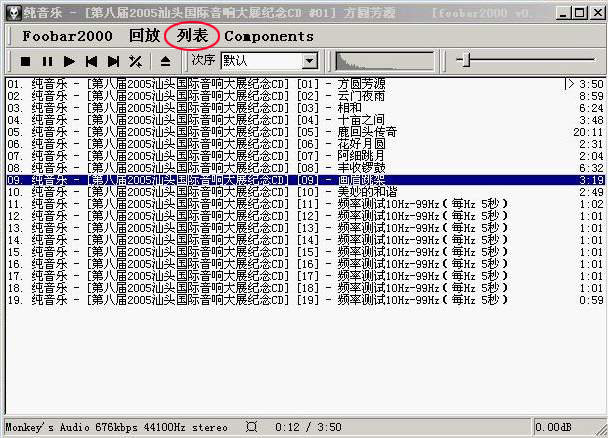Select track 14 频率测试 row

point(305,240)
